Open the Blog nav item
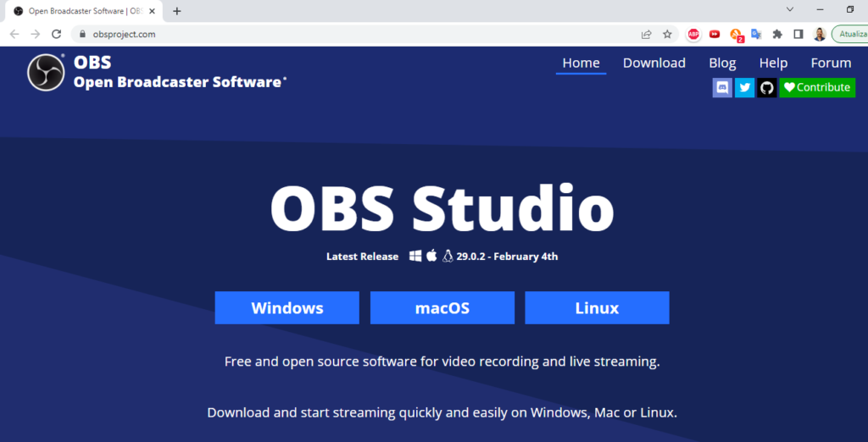Image resolution: width=868 pixels, height=442 pixels. coord(722,63)
